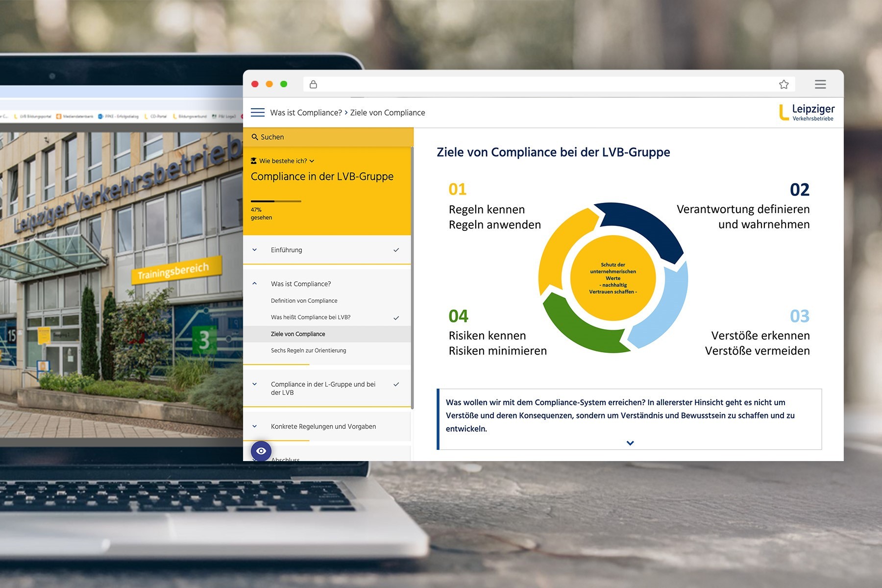Select Ziele von Compliance page
This screenshot has height=588, width=882.
[327, 334]
